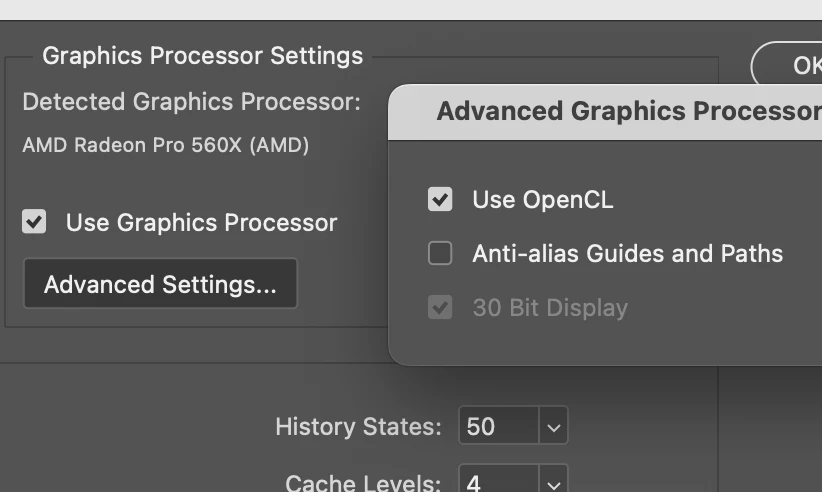
Task: Click the Advanced Graphics Processor dialog title bar
Action: (x=620, y=111)
